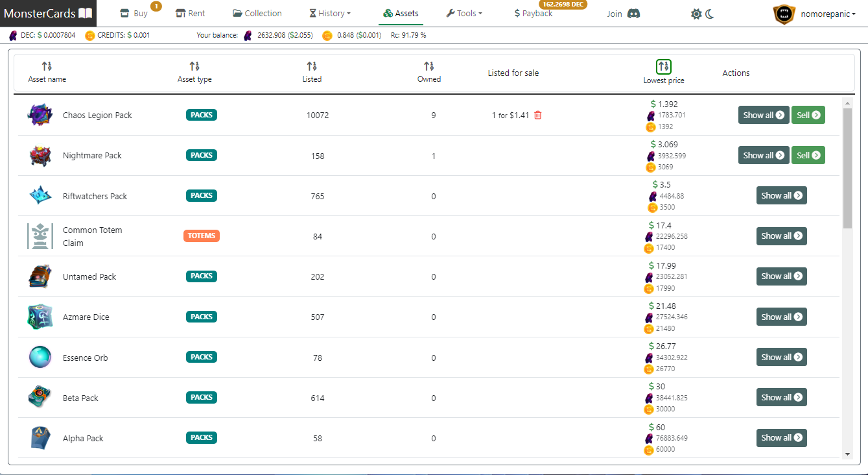This screenshot has height=475, width=868.
Task: Click the TOTEMS badge
Action: pos(202,236)
